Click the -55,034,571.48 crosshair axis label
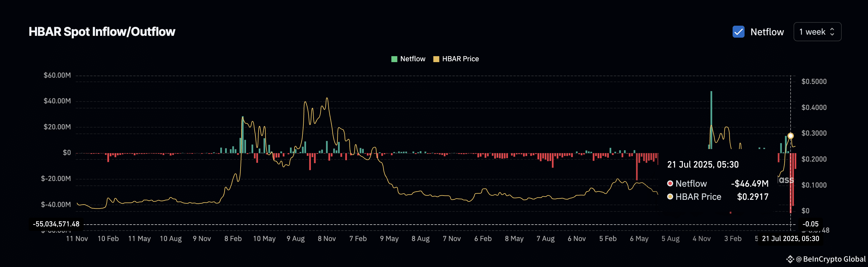 56,224
